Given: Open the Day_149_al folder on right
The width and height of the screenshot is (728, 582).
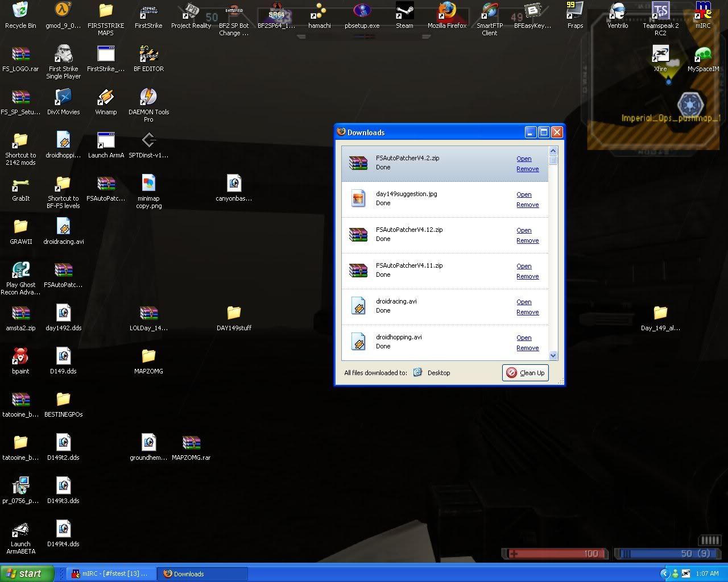Looking at the screenshot, I should click(x=660, y=318).
